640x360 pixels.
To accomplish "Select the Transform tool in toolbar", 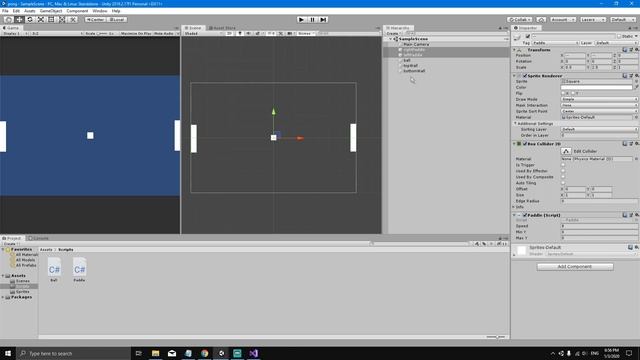I will (x=62, y=20).
